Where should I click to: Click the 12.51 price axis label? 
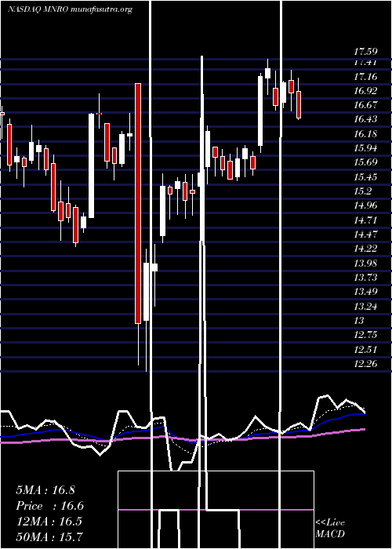click(x=365, y=350)
